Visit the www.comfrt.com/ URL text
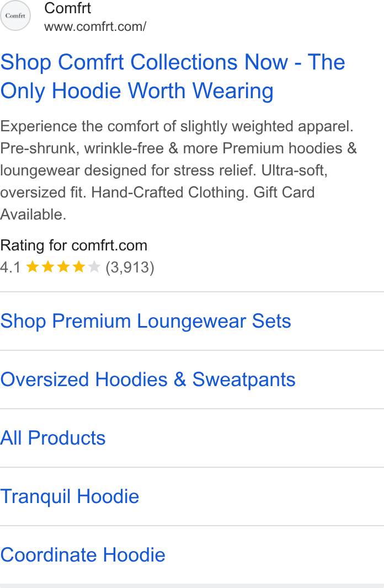This screenshot has width=384, height=588. click(x=95, y=26)
